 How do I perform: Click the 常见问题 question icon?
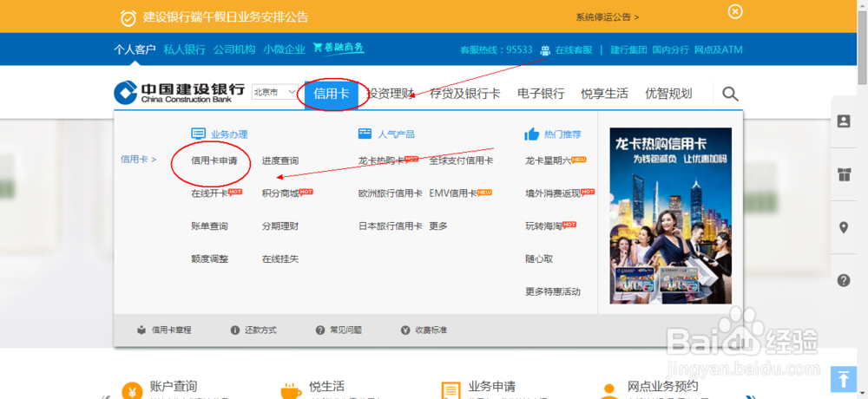pos(320,330)
